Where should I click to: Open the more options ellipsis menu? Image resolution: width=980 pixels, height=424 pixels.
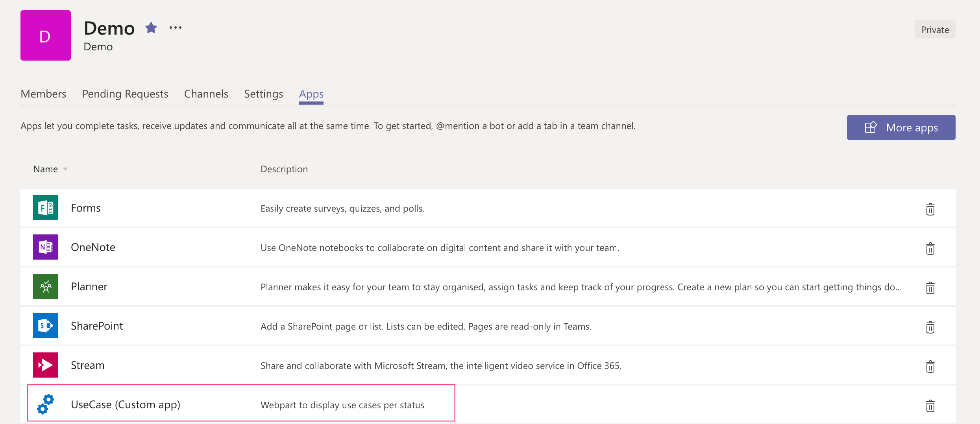pyautogui.click(x=176, y=28)
